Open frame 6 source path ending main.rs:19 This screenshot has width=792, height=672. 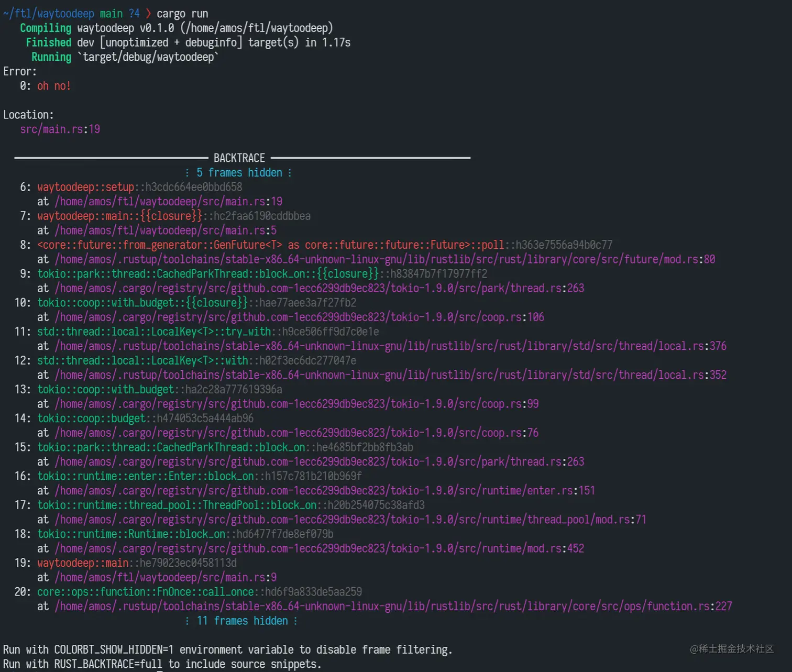coord(169,202)
